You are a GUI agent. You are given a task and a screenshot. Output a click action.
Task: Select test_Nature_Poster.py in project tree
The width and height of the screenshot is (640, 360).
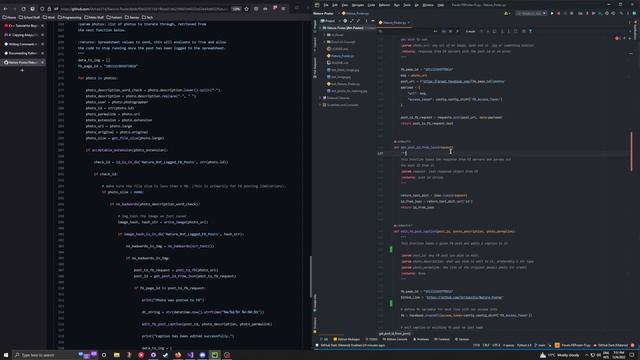click(x=345, y=84)
